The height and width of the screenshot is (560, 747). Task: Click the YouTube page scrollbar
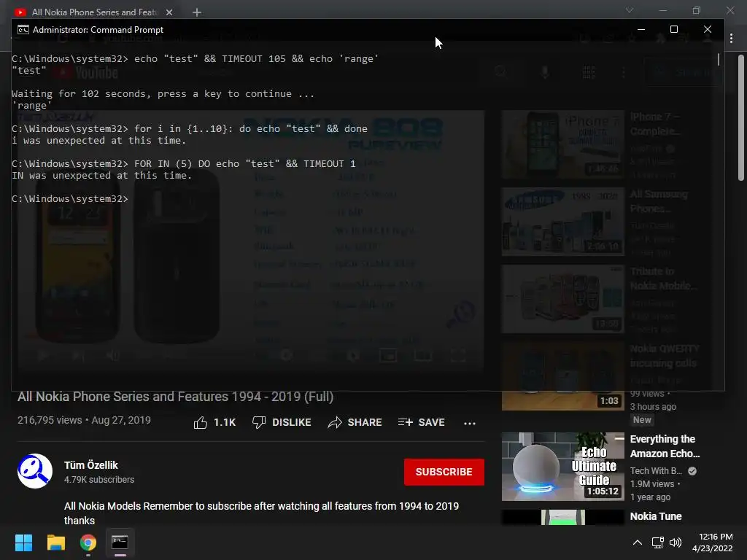(741, 117)
